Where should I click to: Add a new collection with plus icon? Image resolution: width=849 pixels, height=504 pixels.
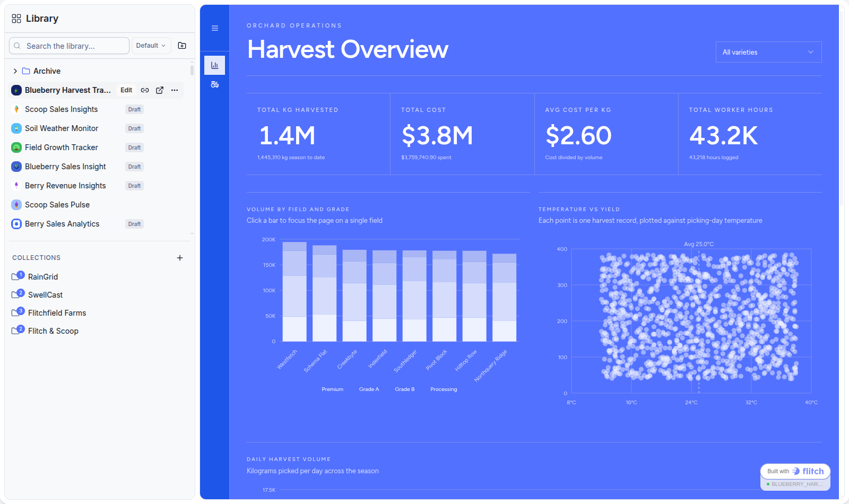[180, 258]
